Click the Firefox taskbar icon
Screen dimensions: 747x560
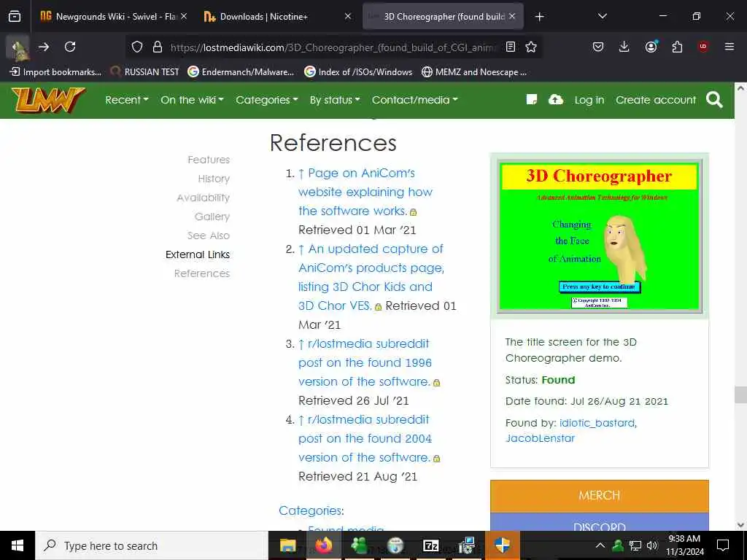324,545
